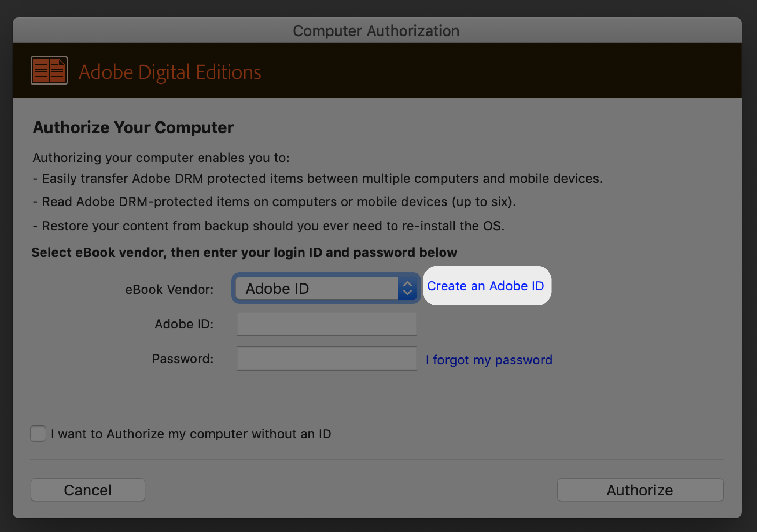Open the Create an Adobe ID link
Image resolution: width=757 pixels, height=532 pixels.
point(485,286)
